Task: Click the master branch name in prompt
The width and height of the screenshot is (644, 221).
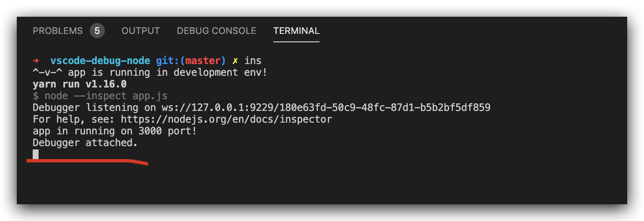Action: pyautogui.click(x=203, y=61)
